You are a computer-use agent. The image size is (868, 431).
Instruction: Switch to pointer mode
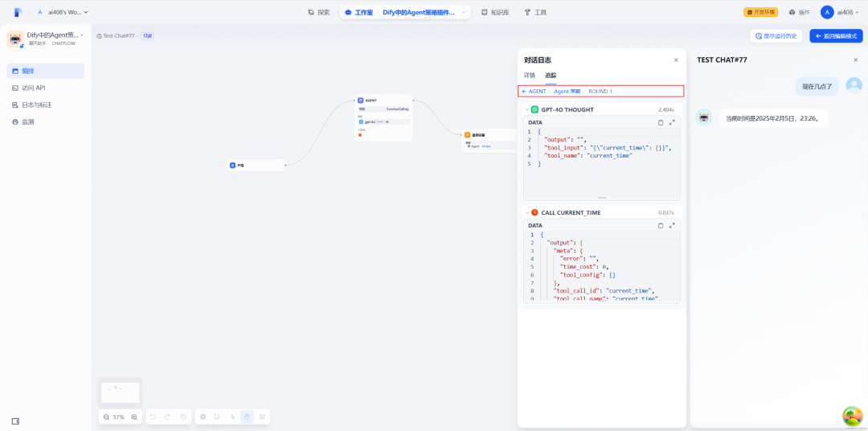point(233,417)
